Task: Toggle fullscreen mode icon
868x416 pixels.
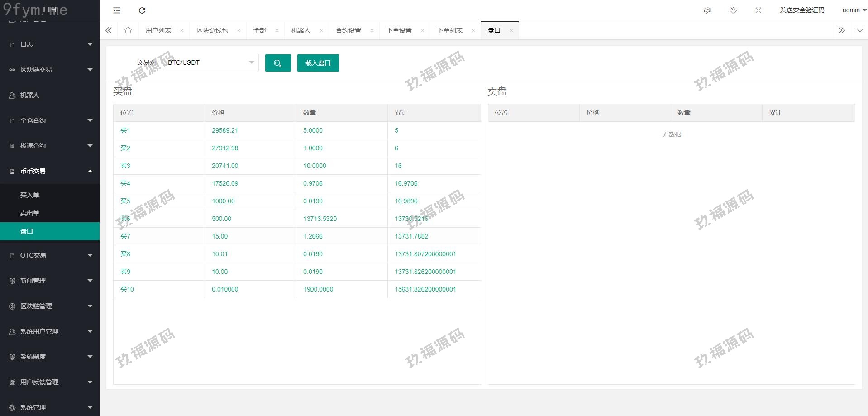Action: click(758, 10)
